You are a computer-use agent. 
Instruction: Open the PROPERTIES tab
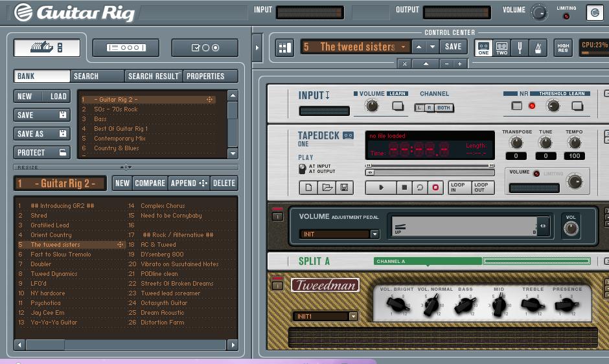(x=210, y=76)
